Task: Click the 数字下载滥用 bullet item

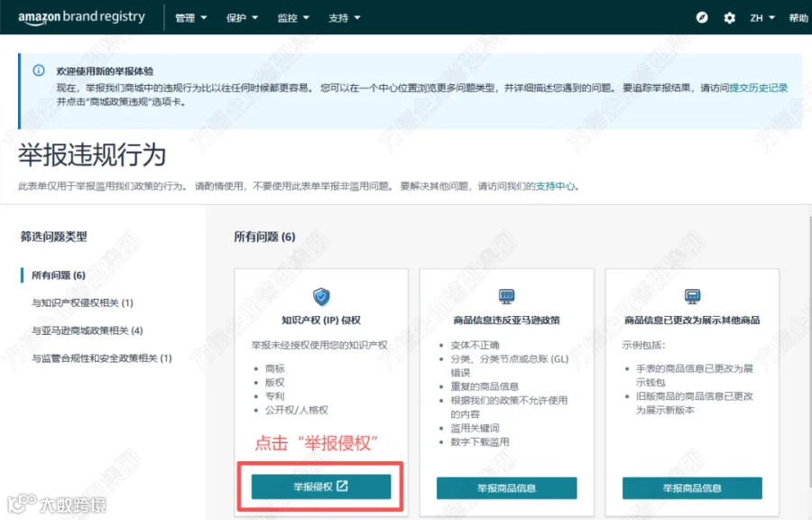Action: [480, 441]
